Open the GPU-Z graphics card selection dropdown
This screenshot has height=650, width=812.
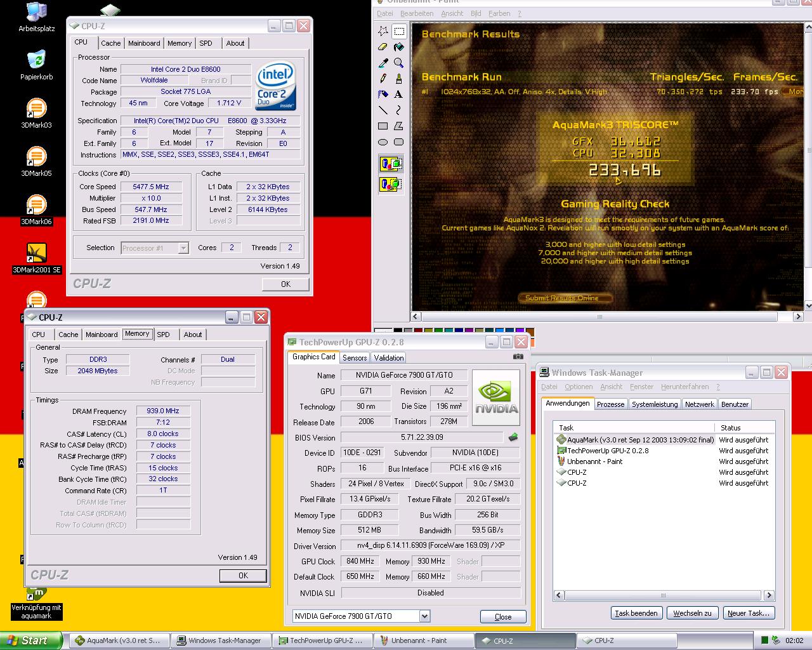click(424, 616)
